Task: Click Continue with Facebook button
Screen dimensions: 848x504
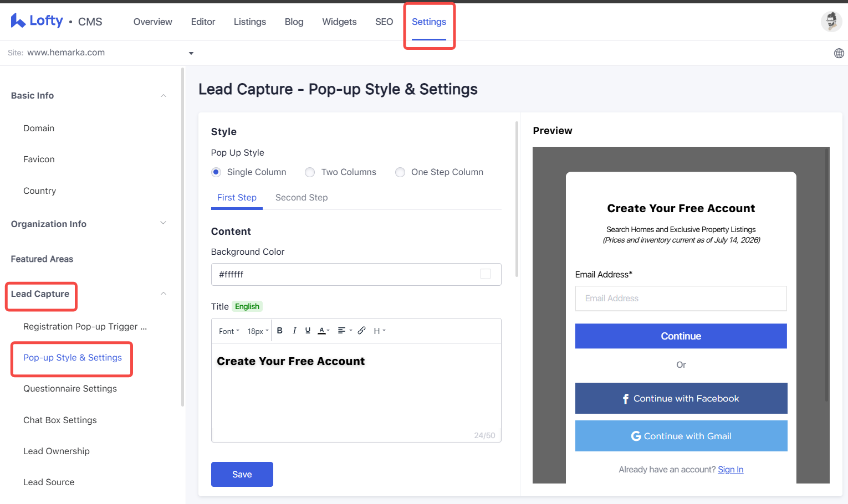Action: pyautogui.click(x=681, y=398)
